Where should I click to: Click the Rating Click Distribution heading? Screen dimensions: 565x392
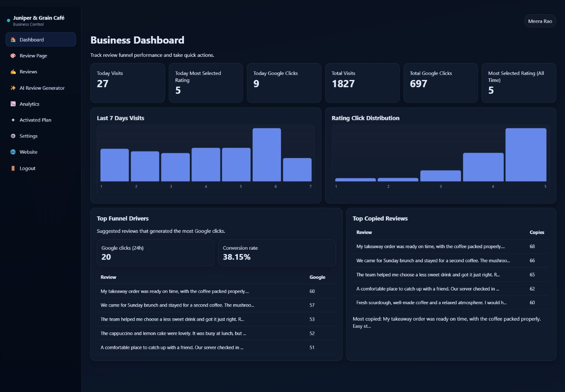(366, 118)
